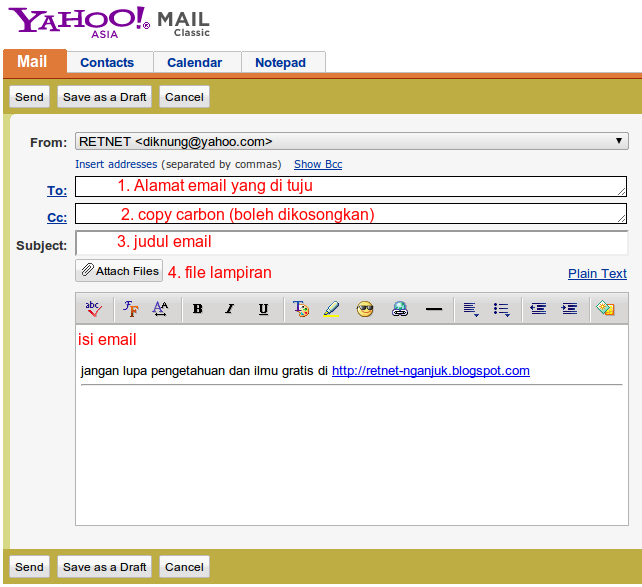642x587 pixels.
Task: Open the retnet-nganjuk.blogspot.com link
Action: click(x=431, y=371)
